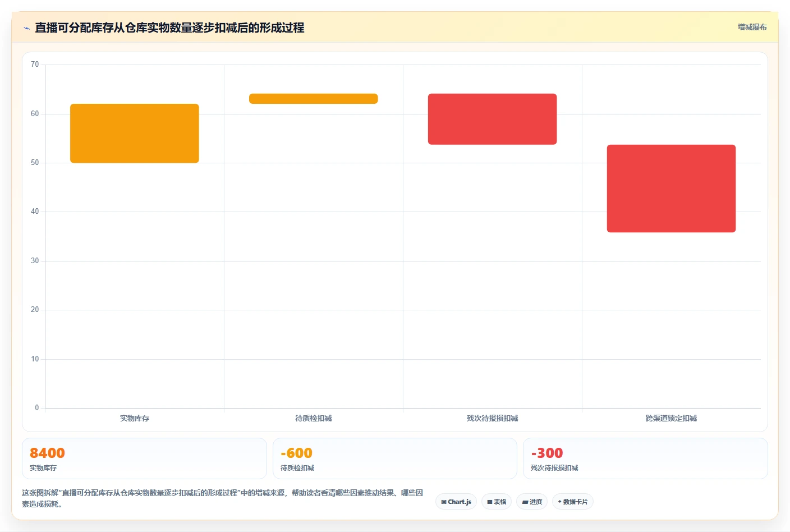This screenshot has width=790, height=532.
Task: Click the y-axis value 60
Action: pos(35,114)
